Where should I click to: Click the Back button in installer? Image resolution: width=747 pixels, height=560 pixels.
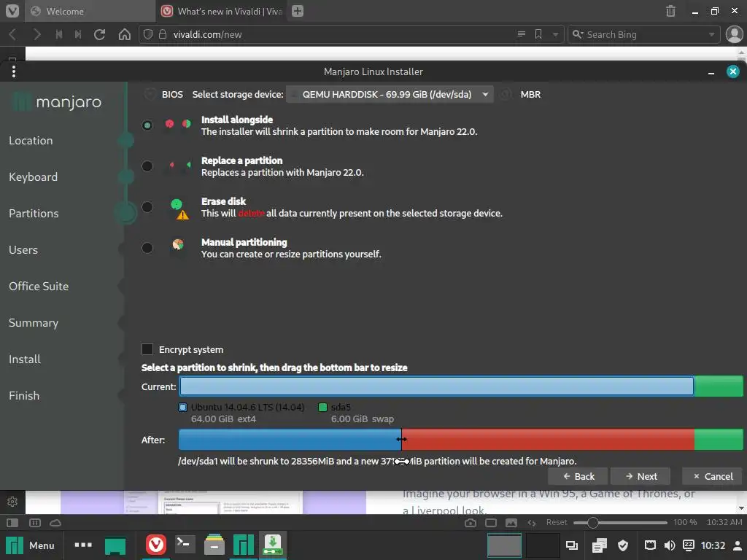click(x=578, y=476)
